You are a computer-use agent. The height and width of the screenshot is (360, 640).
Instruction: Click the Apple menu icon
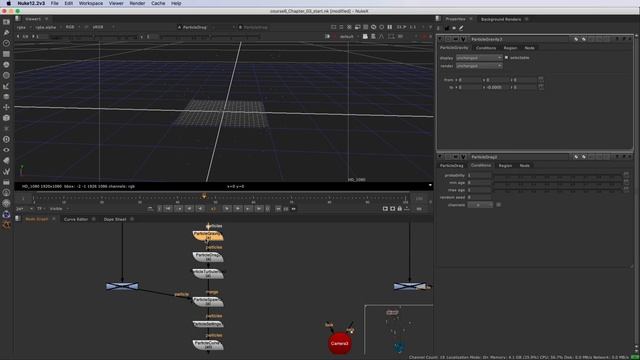[x=9, y=3]
